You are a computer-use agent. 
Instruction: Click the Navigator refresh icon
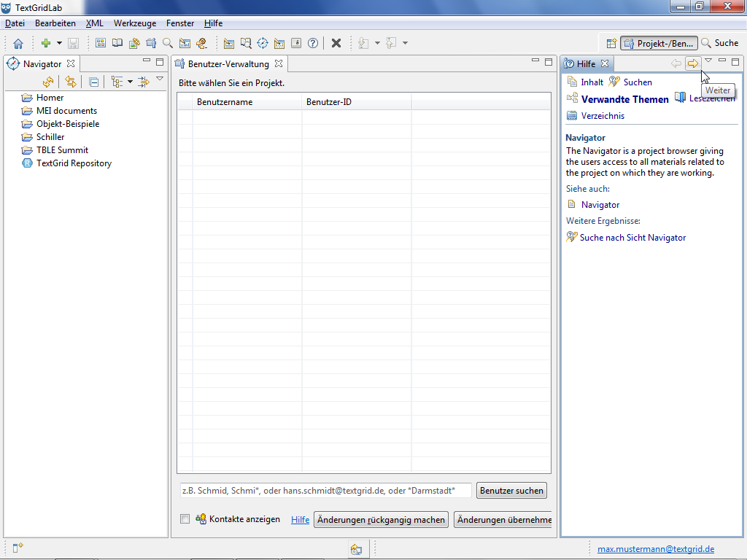coord(48,82)
